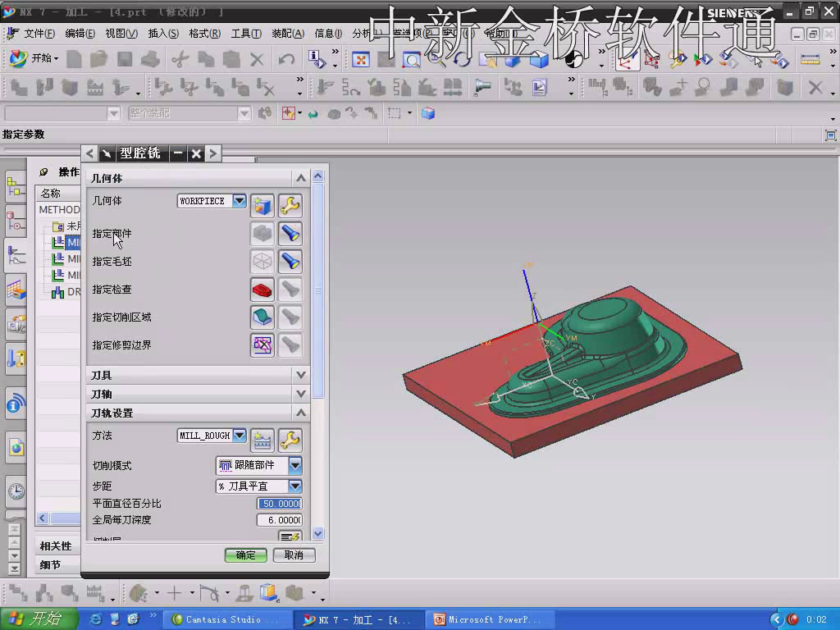Open the 格式(R) menu
Image resolution: width=840 pixels, height=630 pixels.
point(204,34)
